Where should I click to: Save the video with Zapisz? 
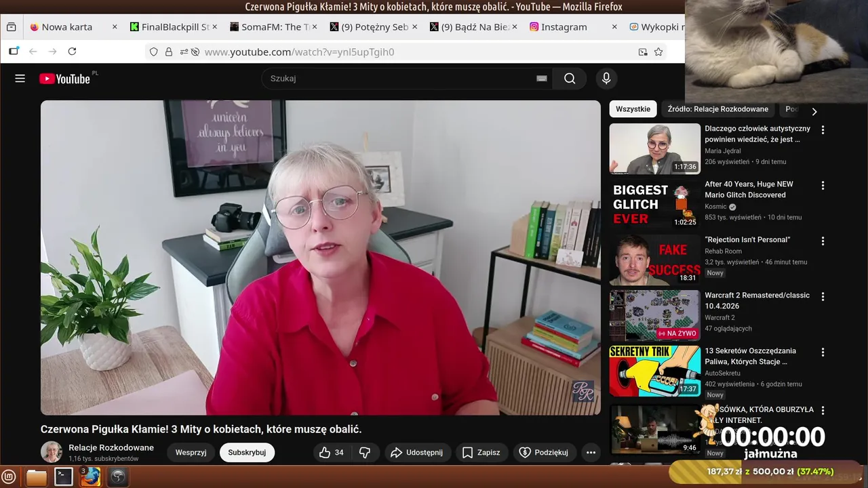click(481, 452)
